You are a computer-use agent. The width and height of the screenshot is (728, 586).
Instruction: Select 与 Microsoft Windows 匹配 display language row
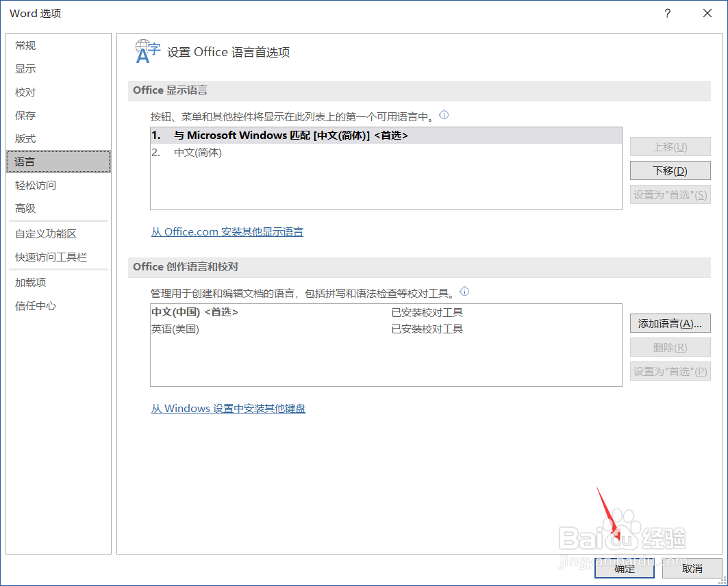pos(386,136)
